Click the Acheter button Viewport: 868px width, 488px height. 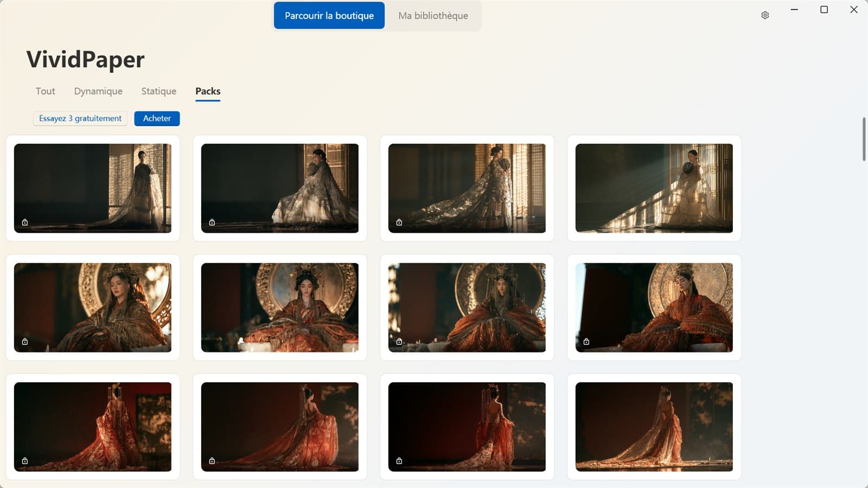[x=157, y=118]
